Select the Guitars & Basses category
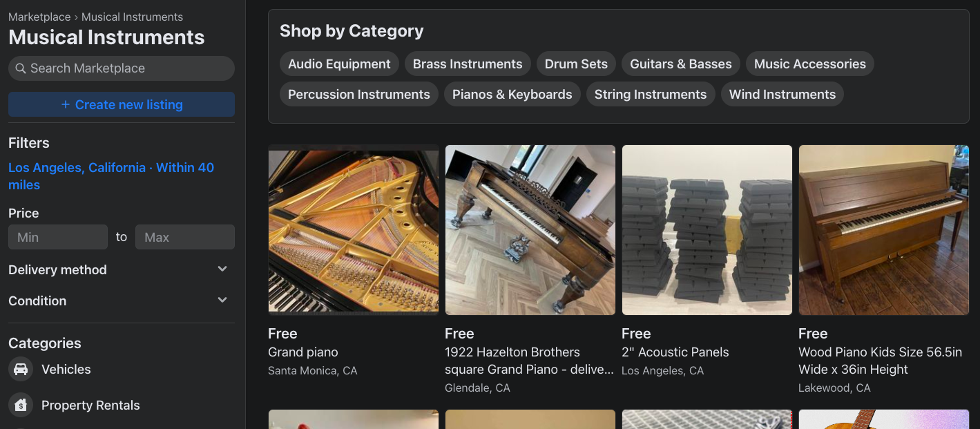980x429 pixels. [680, 64]
